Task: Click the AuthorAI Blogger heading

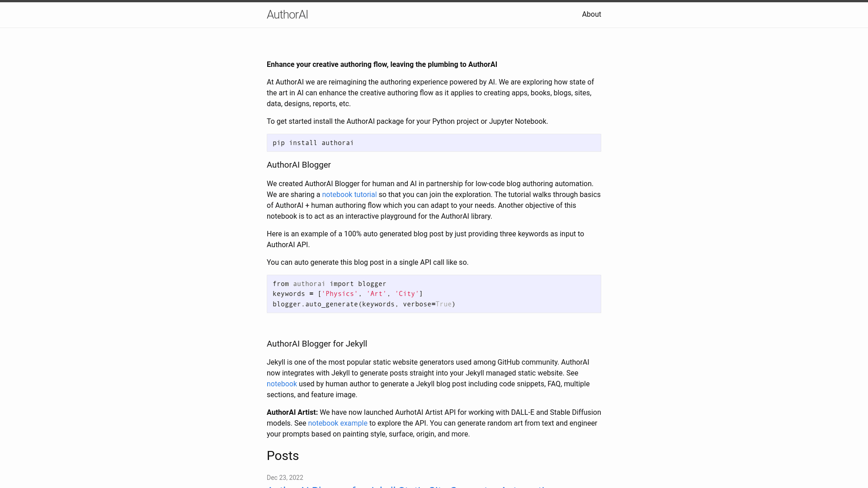Action: 298,165
